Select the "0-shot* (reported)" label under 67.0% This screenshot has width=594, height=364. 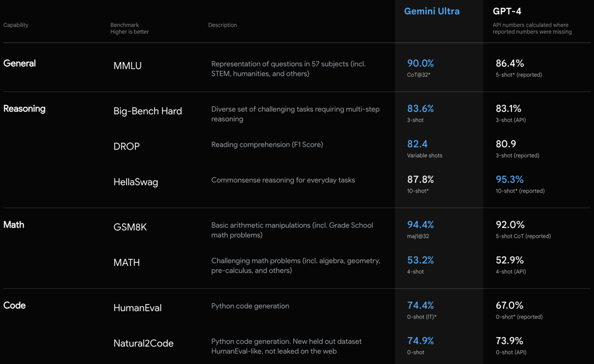[x=519, y=317]
